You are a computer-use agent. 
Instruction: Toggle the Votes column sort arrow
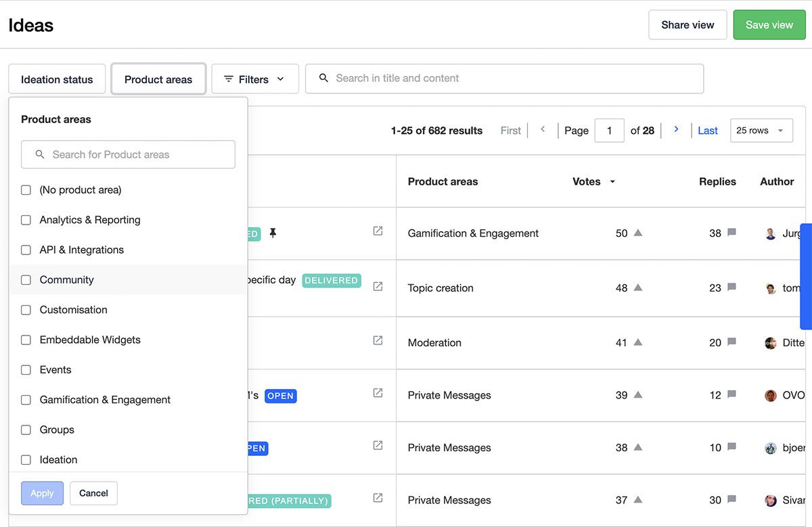pos(612,182)
